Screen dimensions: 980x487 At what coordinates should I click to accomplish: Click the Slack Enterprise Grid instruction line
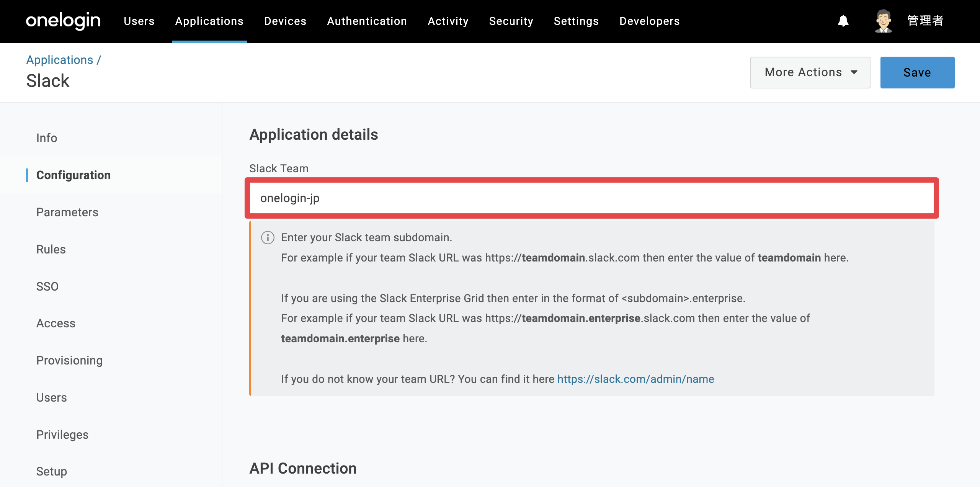(513, 298)
